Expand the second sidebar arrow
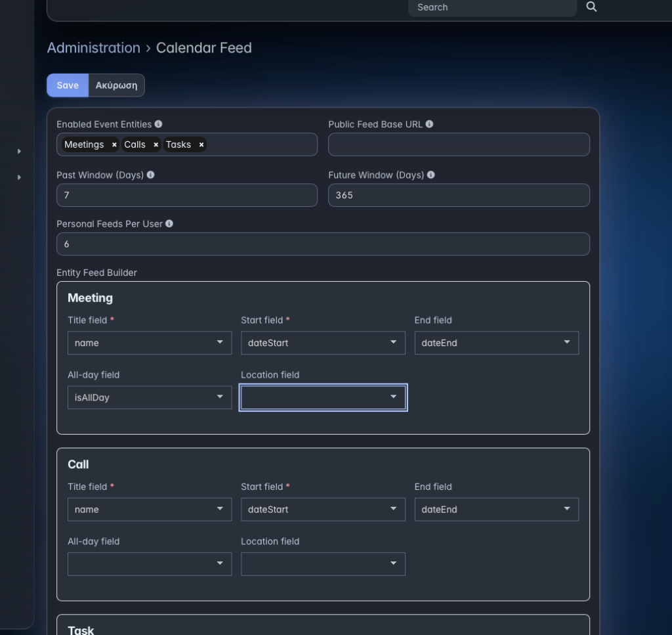The width and height of the screenshot is (672, 635). [x=19, y=177]
